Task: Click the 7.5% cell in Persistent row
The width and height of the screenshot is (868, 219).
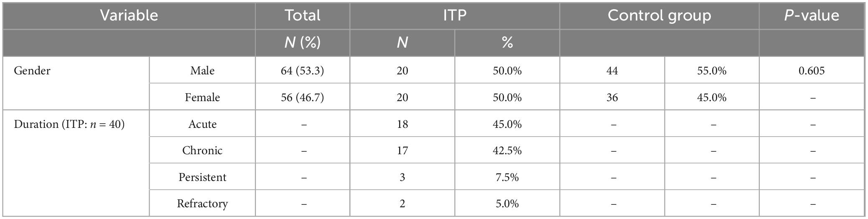Action: pyautogui.click(x=507, y=177)
